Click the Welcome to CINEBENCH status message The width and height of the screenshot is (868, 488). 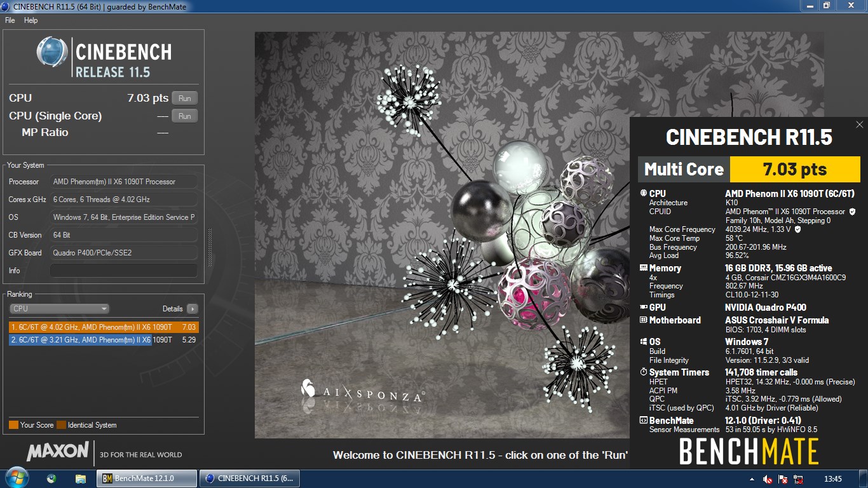480,455
